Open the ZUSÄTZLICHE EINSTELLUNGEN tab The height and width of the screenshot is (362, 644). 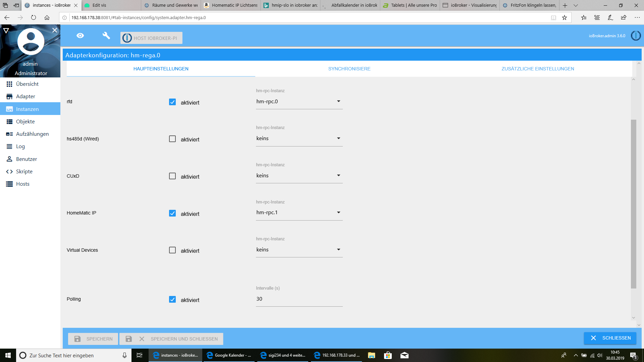(x=537, y=69)
